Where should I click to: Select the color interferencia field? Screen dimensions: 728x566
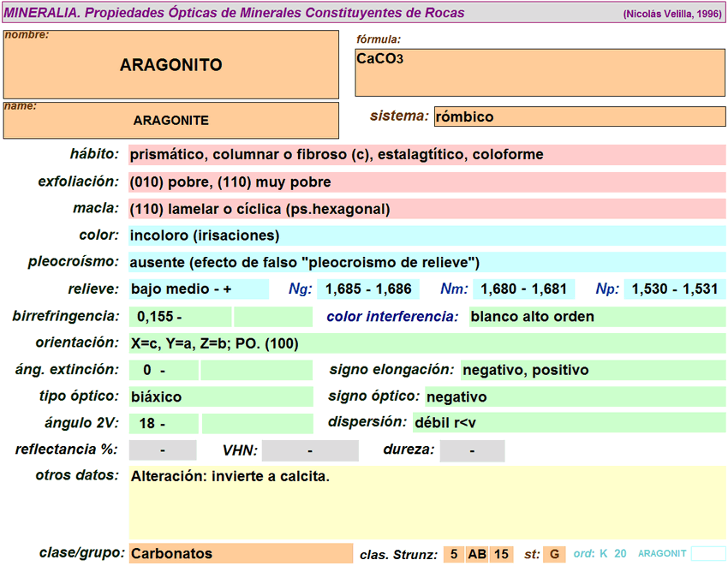596,317
